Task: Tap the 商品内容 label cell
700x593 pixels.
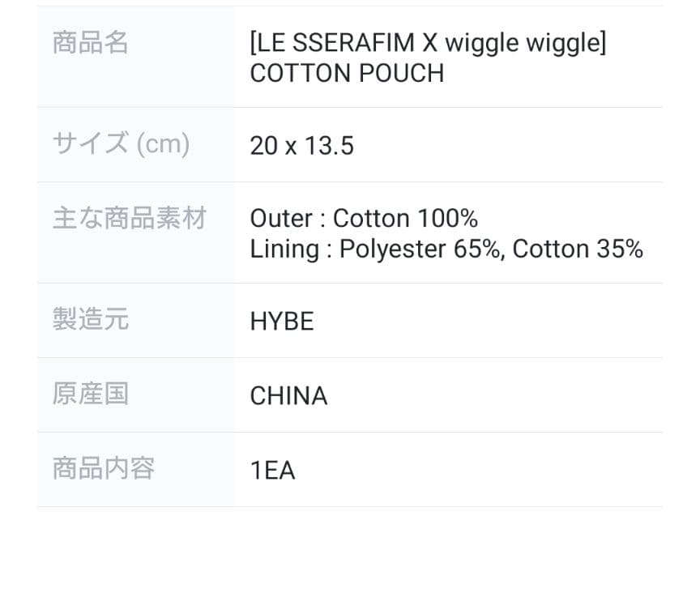Action: click(x=104, y=469)
